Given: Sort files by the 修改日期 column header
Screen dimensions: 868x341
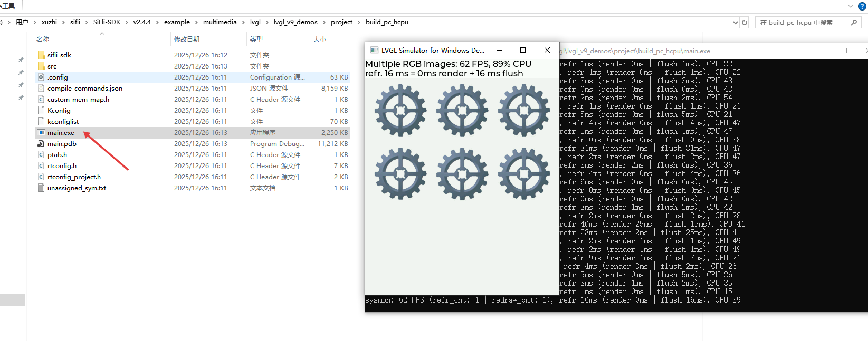Looking at the screenshot, I should point(187,40).
